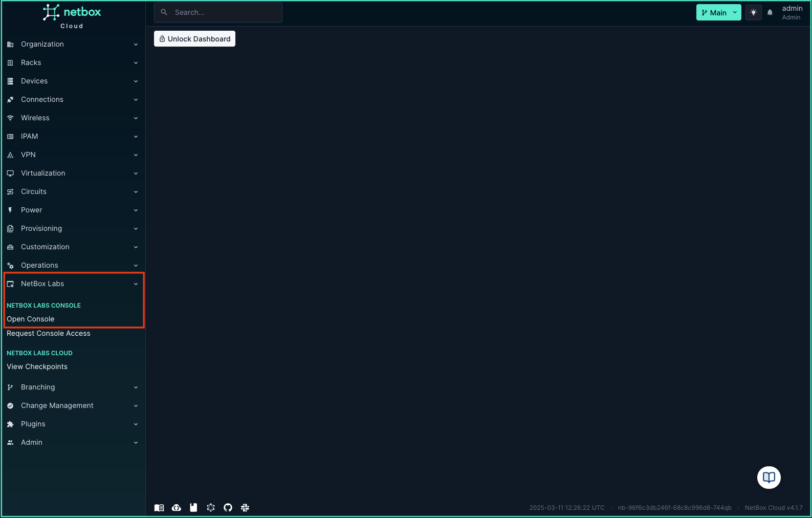This screenshot has width=812, height=518.
Task: Unlock the dashboard
Action: [x=194, y=39]
